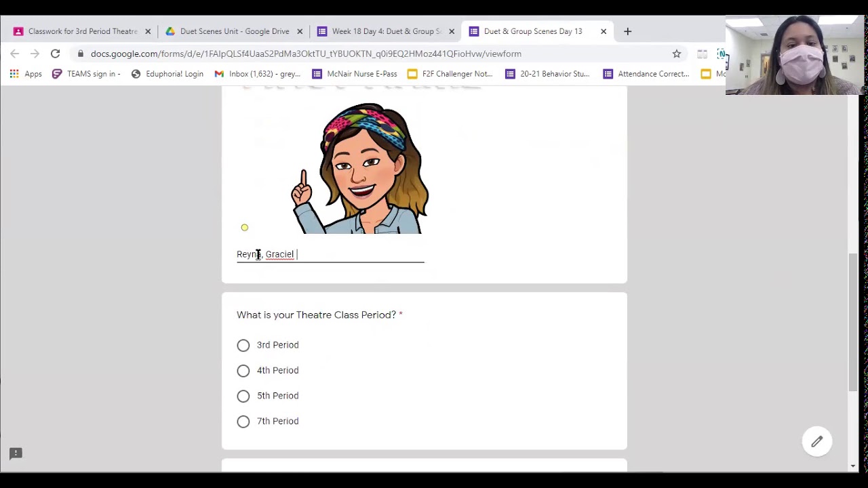Screen dimensions: 868x488
Task: Click the name text input field
Action: [x=330, y=254]
